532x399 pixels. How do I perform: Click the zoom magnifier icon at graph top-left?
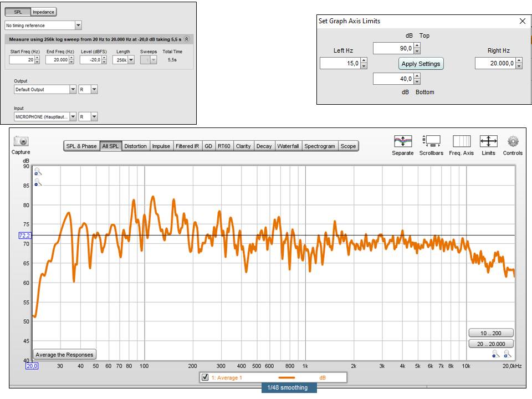38,172
